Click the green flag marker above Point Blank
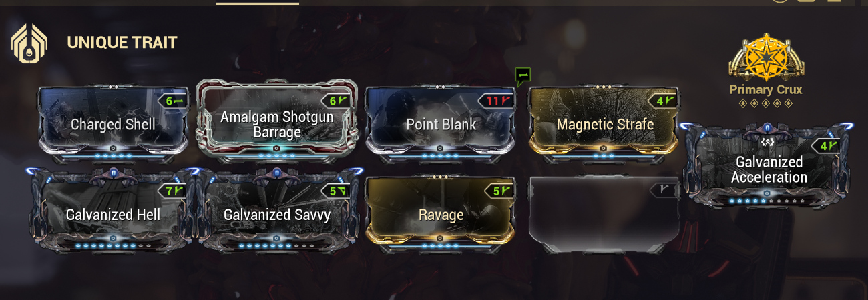The height and width of the screenshot is (300, 868). pyautogui.click(x=523, y=77)
